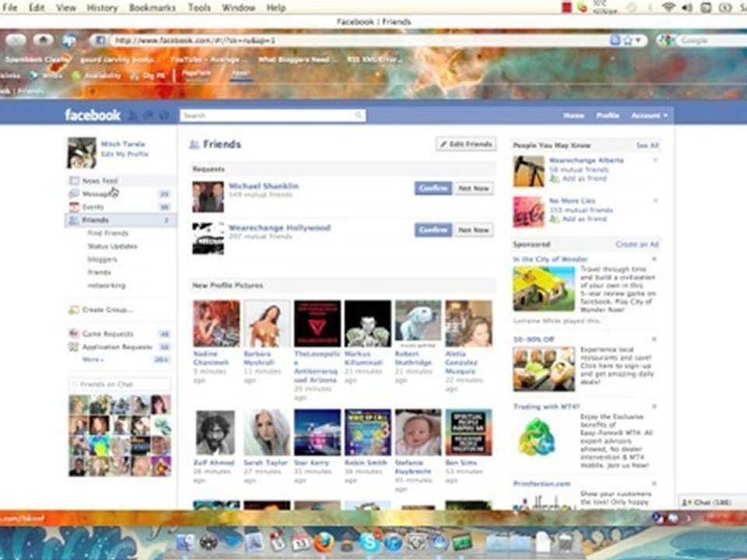Click the browser Home toolbar button
747x560 pixels.
pos(43,40)
